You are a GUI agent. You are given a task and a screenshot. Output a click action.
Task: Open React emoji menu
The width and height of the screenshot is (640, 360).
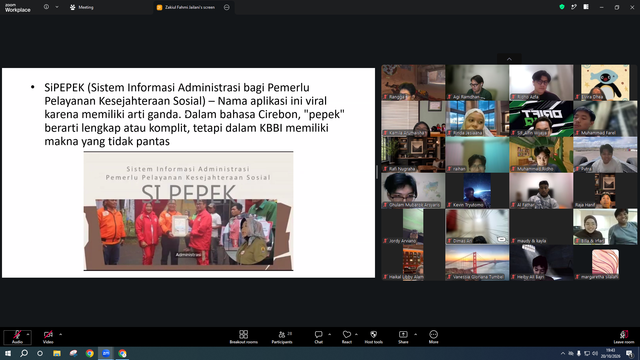(347, 337)
